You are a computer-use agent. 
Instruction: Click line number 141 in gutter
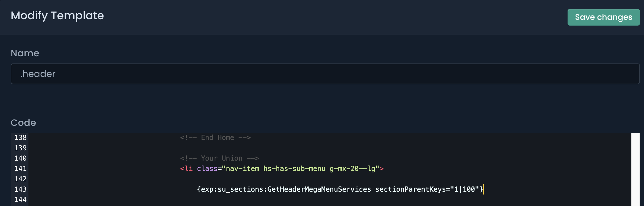pyautogui.click(x=20, y=169)
